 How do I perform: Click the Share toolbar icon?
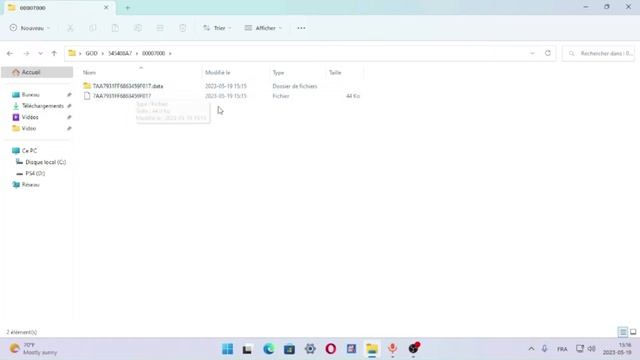point(160,28)
